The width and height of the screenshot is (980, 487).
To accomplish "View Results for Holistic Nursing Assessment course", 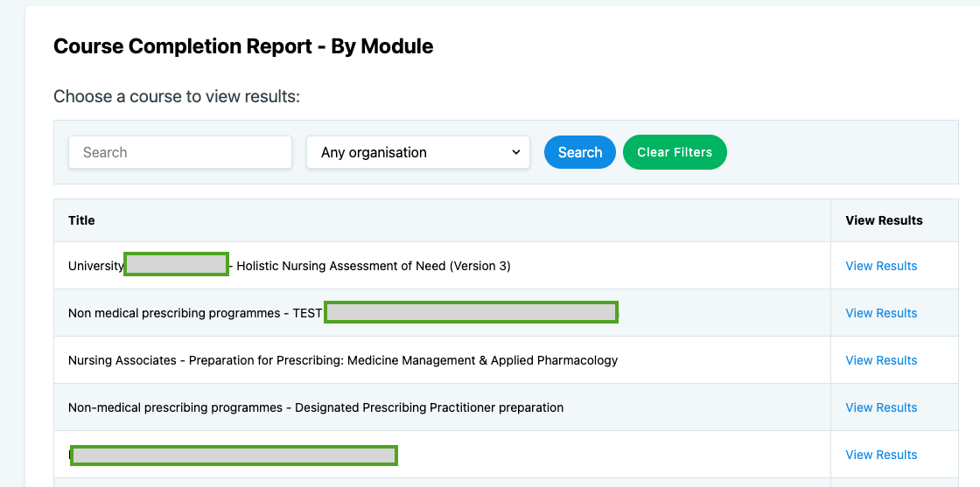I will 881,266.
